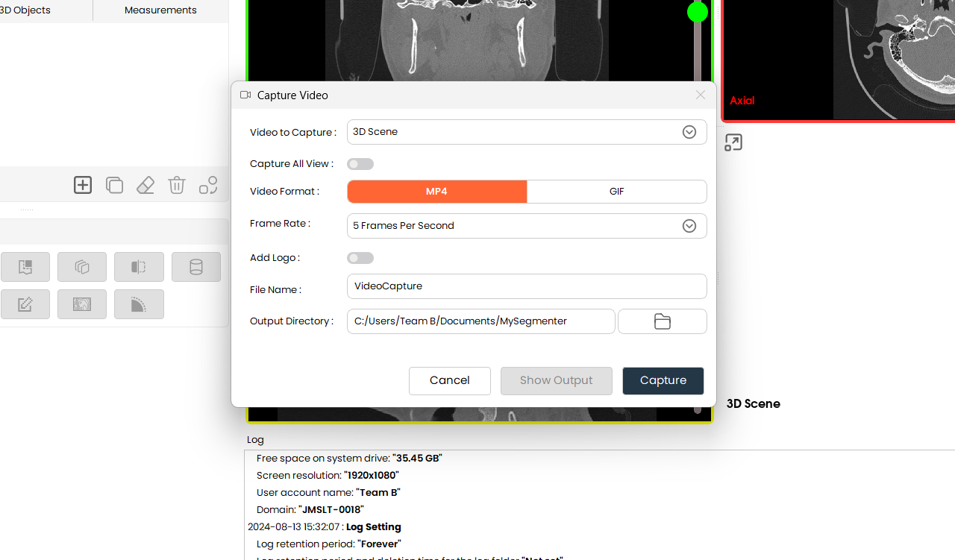Switch to the Measurements tab
Image resolution: width=955 pixels, height=560 pixels.
(x=160, y=10)
